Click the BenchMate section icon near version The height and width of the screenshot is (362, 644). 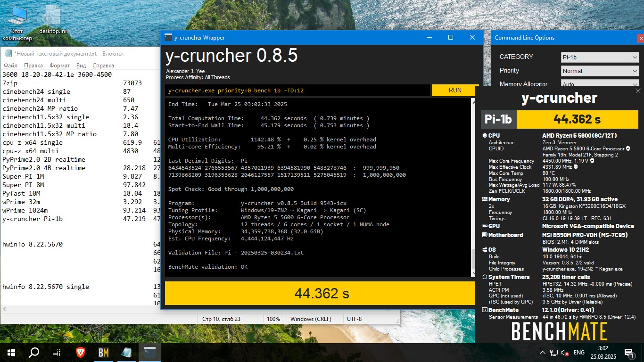pyautogui.click(x=485, y=310)
